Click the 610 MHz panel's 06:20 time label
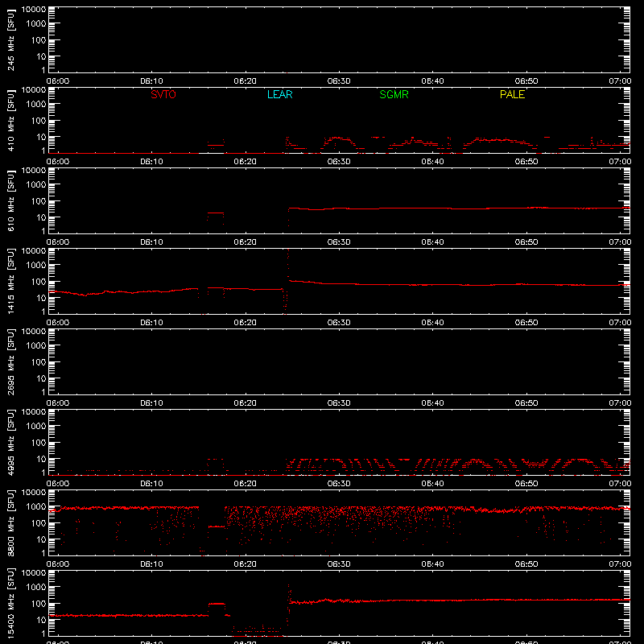 coord(246,242)
